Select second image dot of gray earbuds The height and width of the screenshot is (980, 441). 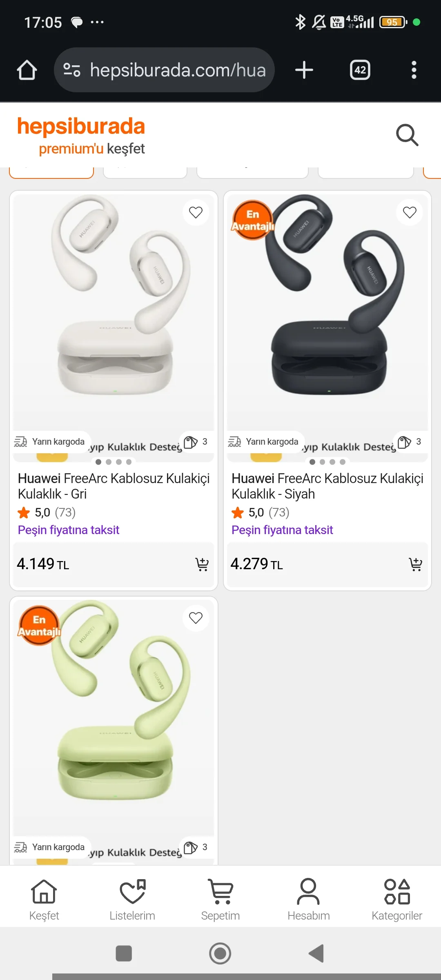point(109,462)
